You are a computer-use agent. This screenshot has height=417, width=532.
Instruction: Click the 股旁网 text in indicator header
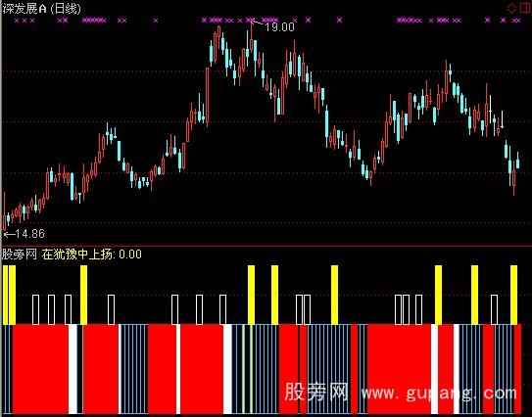pos(20,255)
